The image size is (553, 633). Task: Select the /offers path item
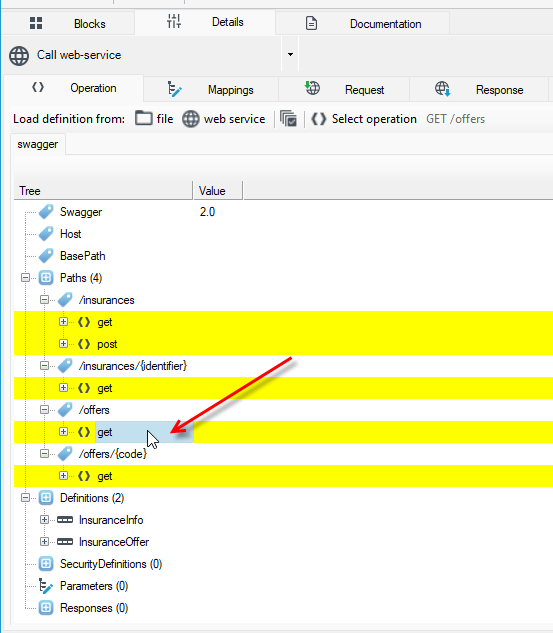tap(94, 410)
